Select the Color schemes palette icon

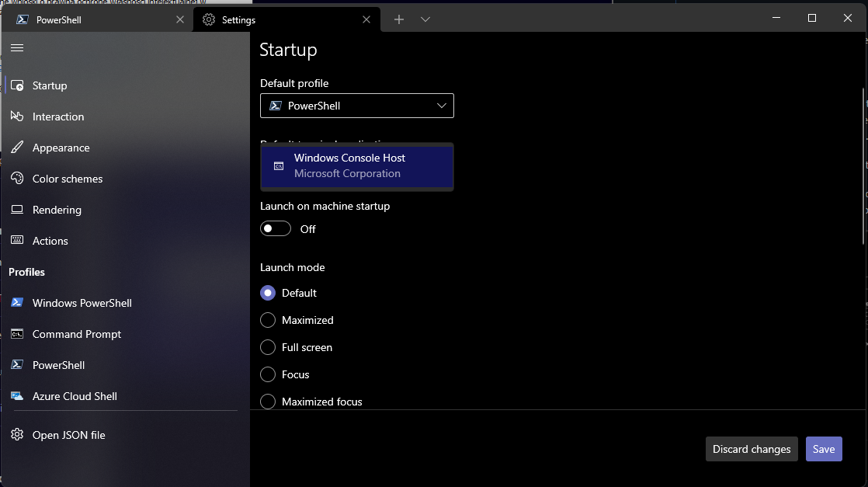tap(16, 179)
